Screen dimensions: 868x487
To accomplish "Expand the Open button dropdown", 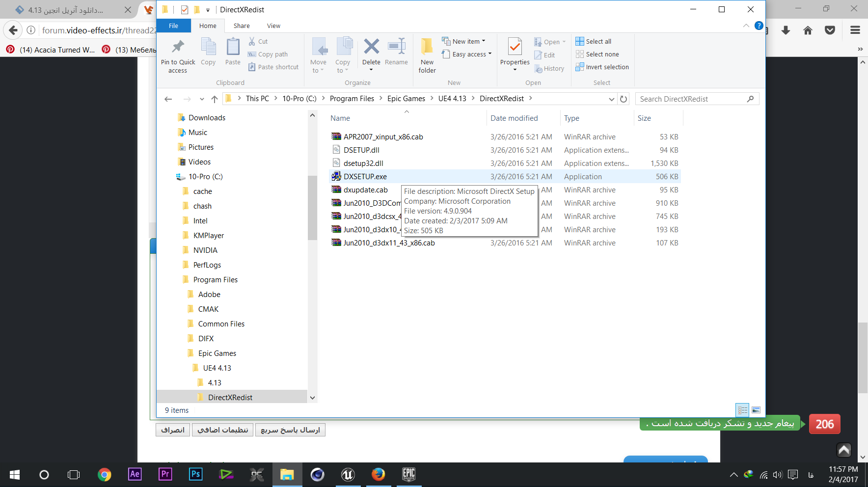I will [564, 42].
